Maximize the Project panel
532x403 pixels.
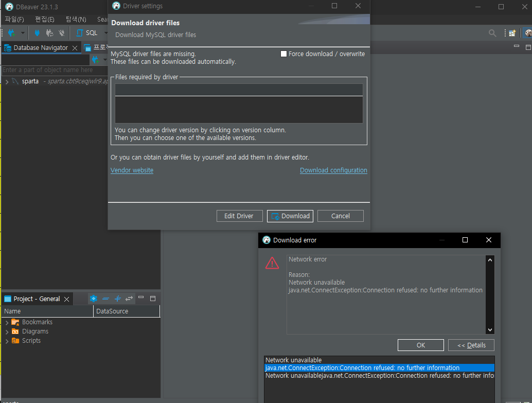click(x=153, y=299)
